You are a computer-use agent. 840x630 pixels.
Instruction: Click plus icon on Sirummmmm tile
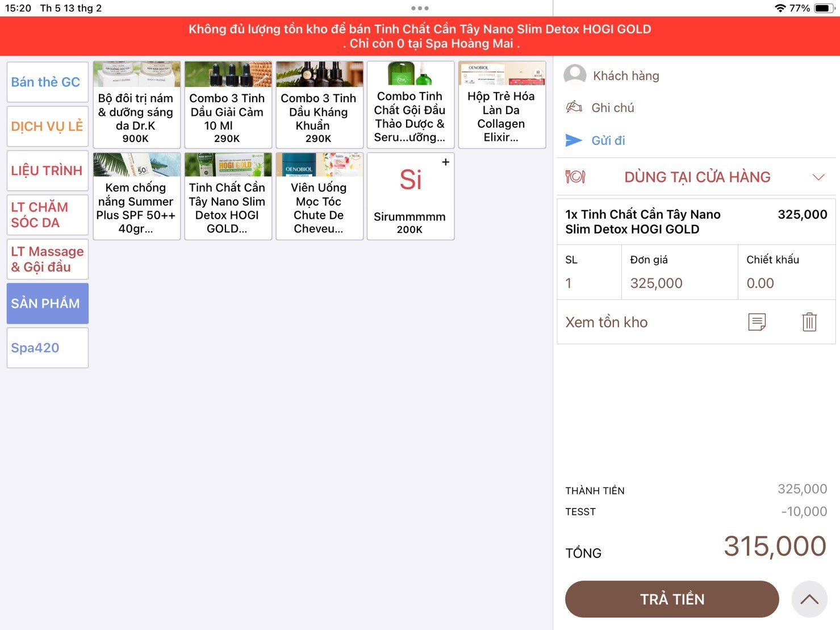coord(445,162)
